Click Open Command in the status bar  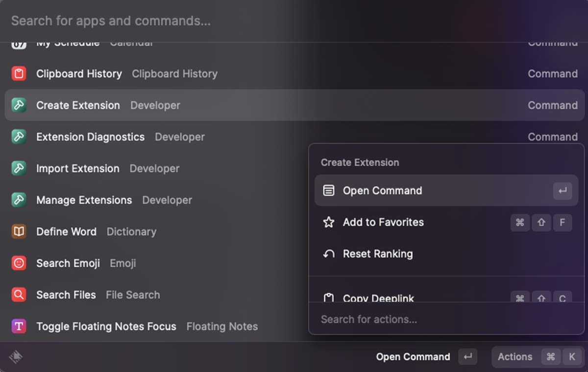pyautogui.click(x=413, y=357)
